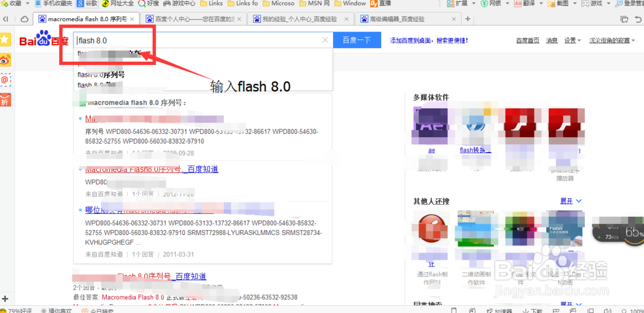Open the 登录管家 login manager
This screenshot has width=644, height=313.
629,3
